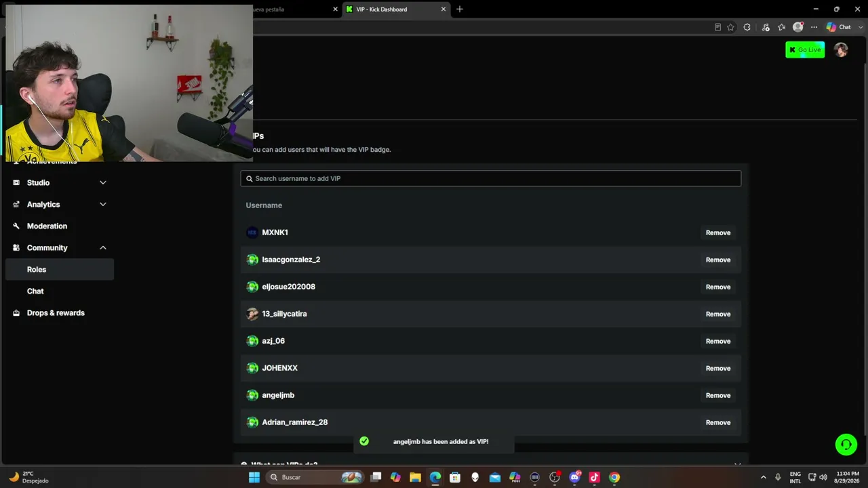Select the username JOHENXX

pos(279,368)
